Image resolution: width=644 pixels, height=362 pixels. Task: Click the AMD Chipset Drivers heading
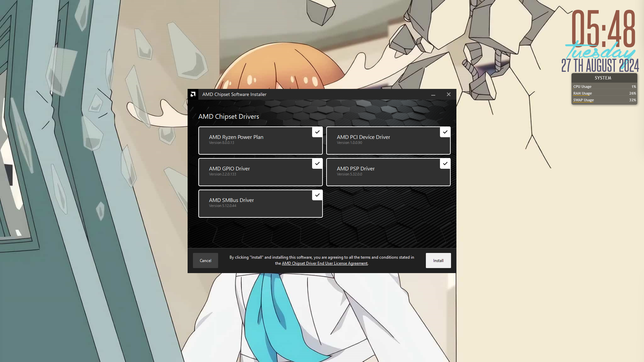point(229,116)
